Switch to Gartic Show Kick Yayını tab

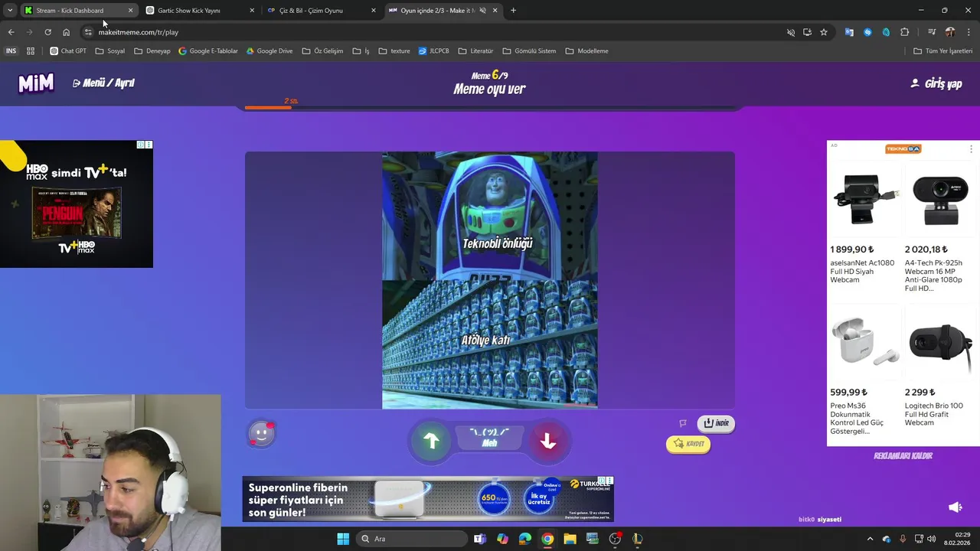coord(198,11)
